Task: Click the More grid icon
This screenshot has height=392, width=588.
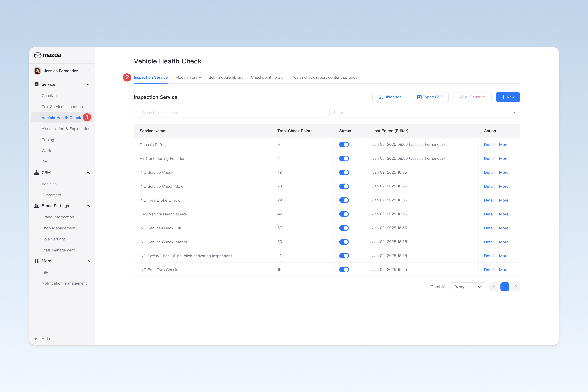Action: pos(36,261)
